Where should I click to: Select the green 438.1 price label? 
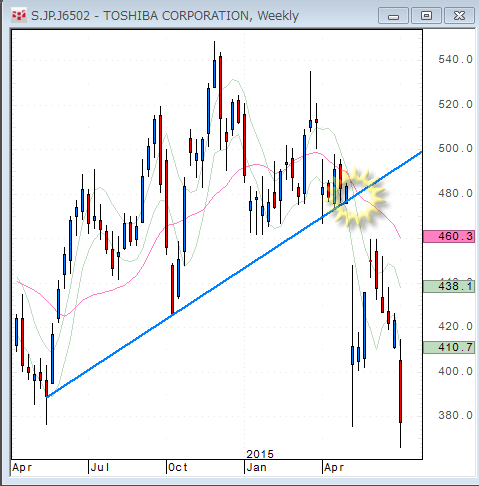click(449, 286)
